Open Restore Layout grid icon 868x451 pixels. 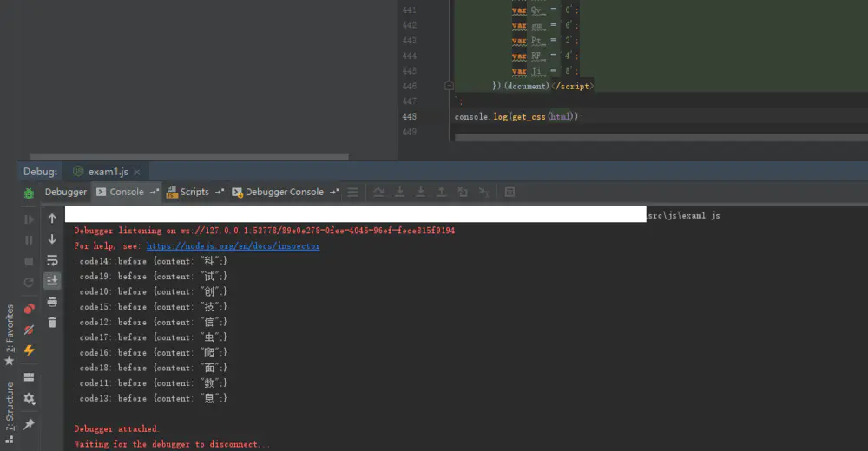(29, 377)
